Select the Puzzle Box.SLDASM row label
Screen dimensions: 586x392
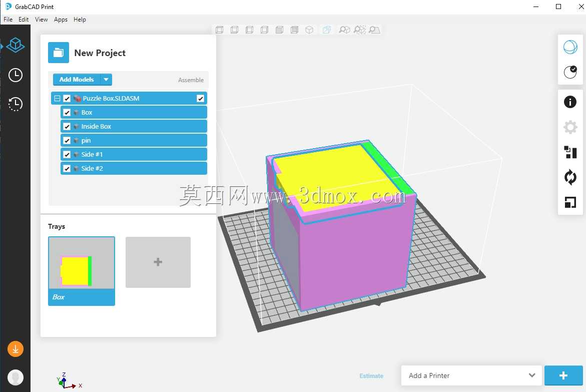point(111,98)
